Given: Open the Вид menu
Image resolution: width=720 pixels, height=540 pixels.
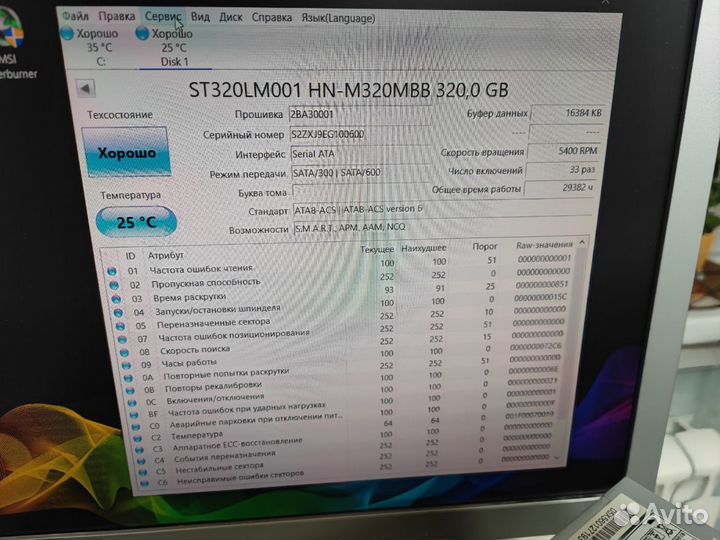Looking at the screenshot, I should 200,17.
